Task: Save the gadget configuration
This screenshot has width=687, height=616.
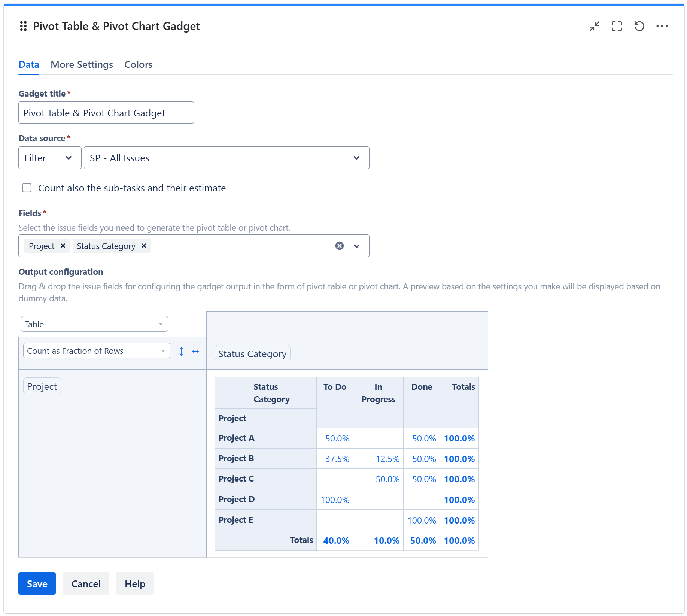Action: click(x=37, y=583)
